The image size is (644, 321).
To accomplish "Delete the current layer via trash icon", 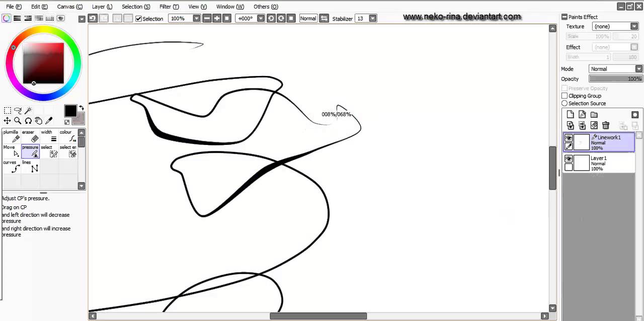I will click(606, 125).
